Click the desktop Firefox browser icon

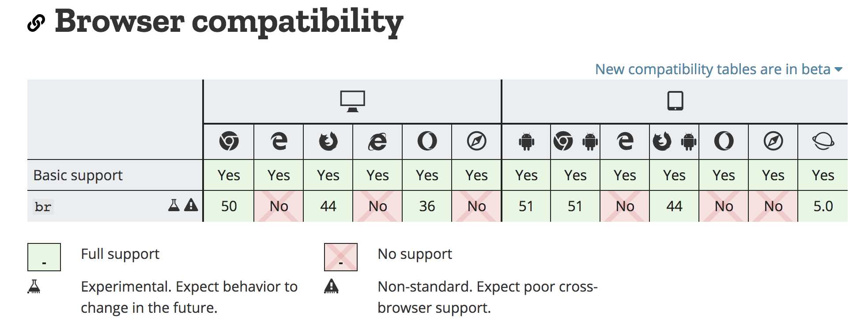(328, 141)
